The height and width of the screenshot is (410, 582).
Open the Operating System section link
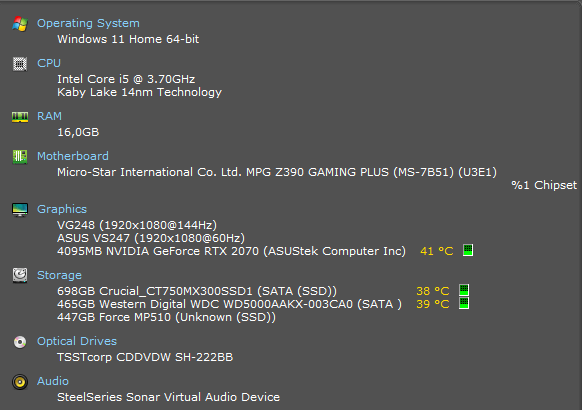(x=88, y=23)
